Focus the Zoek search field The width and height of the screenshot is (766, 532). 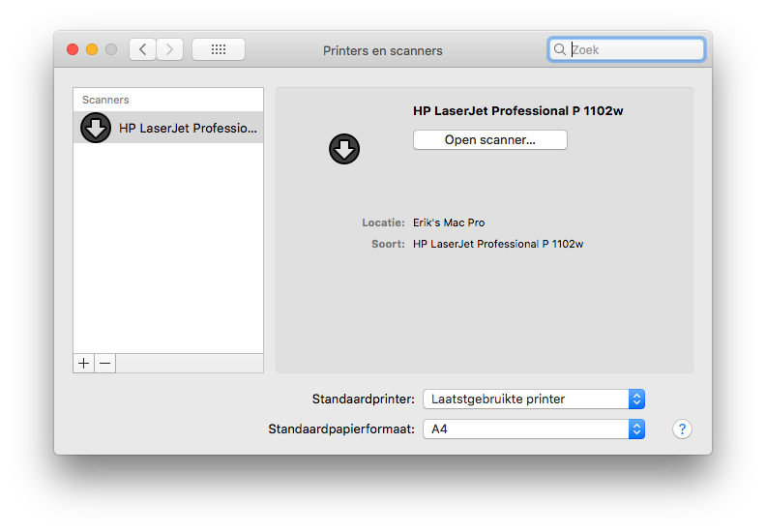click(x=627, y=49)
